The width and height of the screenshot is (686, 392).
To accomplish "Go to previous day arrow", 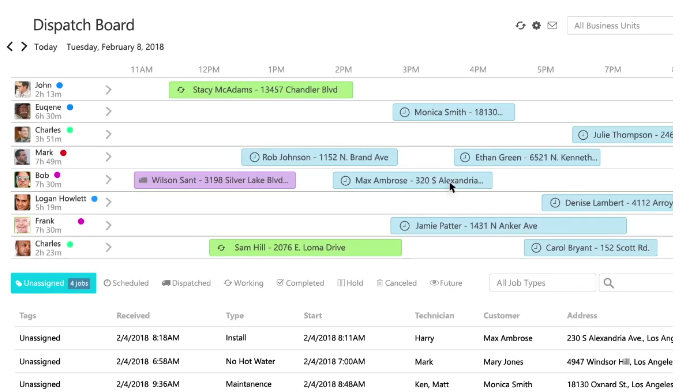I will (x=10, y=46).
